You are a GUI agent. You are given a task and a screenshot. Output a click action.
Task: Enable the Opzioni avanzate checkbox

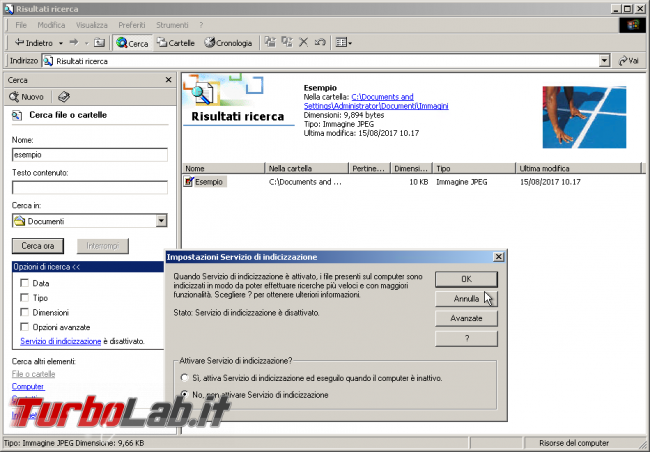tap(24, 327)
